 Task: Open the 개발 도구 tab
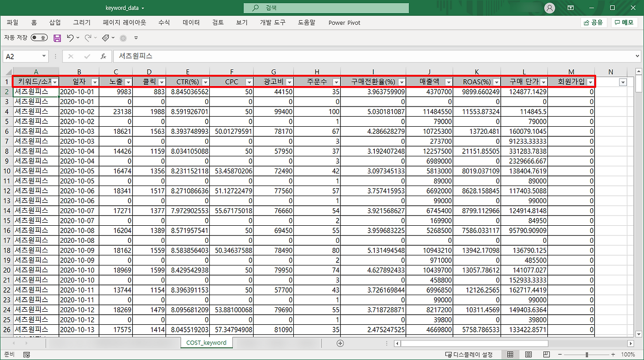point(273,23)
